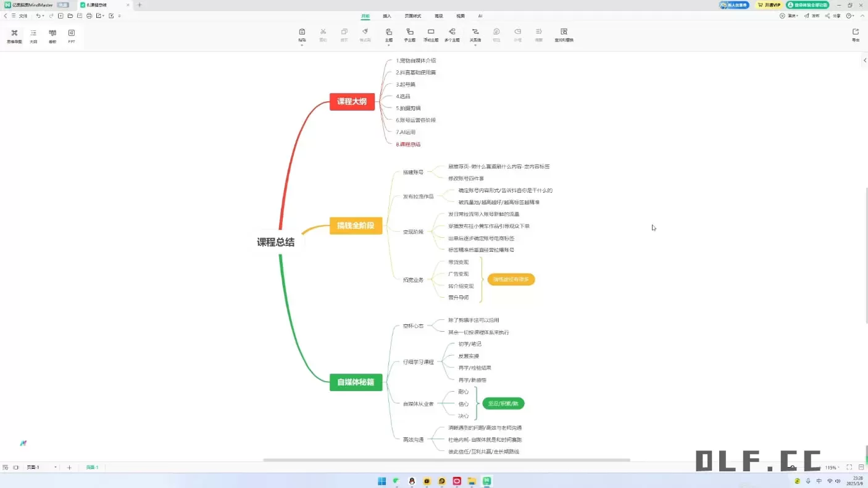Toggle Mind Map (思维导图) view mode

pyautogui.click(x=14, y=35)
